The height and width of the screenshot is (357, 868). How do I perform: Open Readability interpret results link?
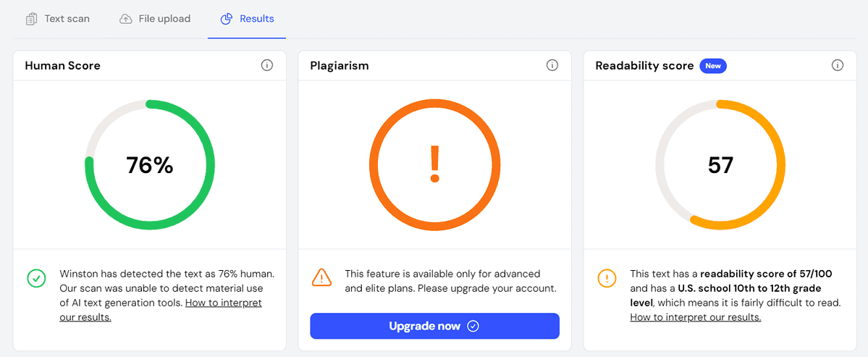(x=695, y=317)
